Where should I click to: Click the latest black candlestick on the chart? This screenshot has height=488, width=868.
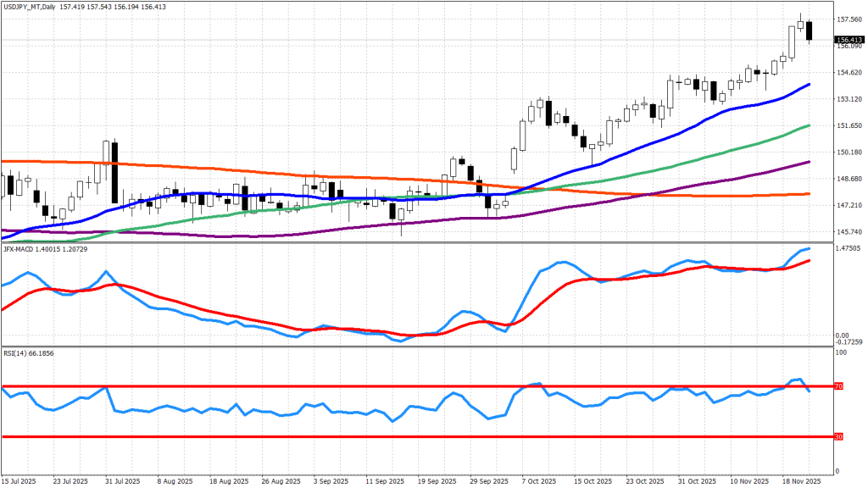click(810, 30)
